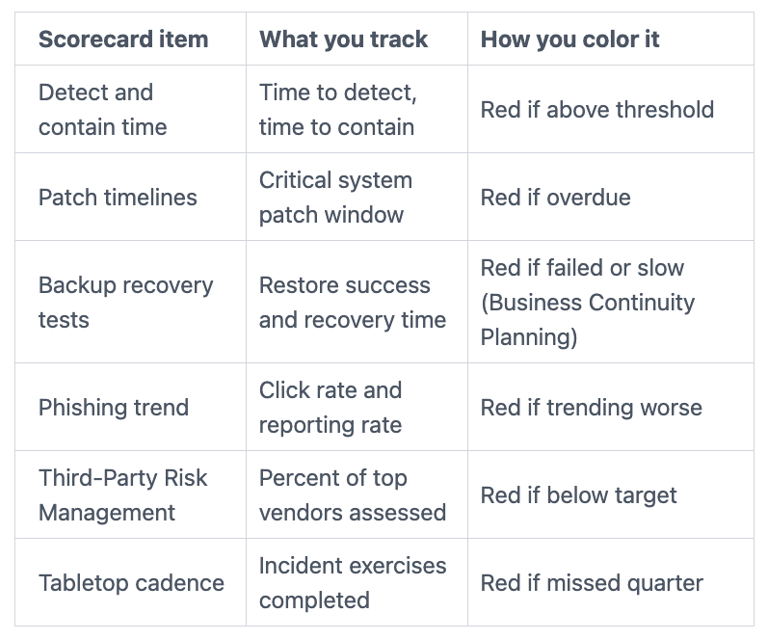Click the 'Red if below target' cell
This screenshot has height=640, width=768.
578,495
